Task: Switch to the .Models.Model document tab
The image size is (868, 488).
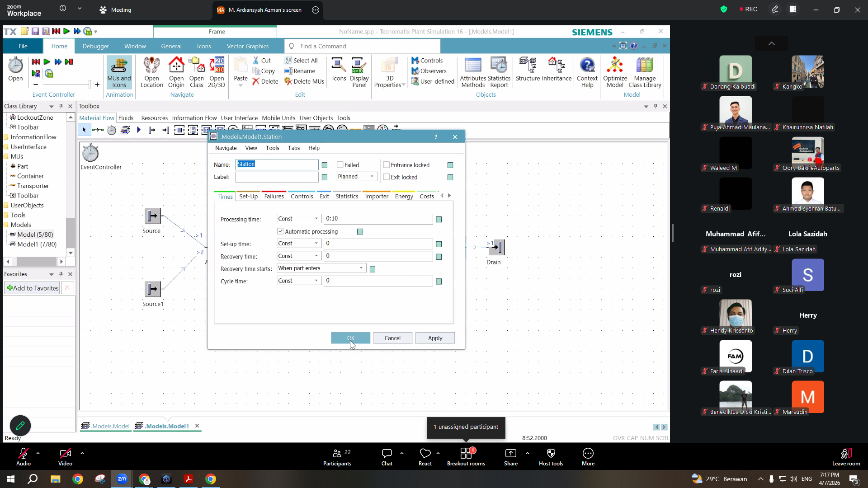Action: tap(106, 426)
